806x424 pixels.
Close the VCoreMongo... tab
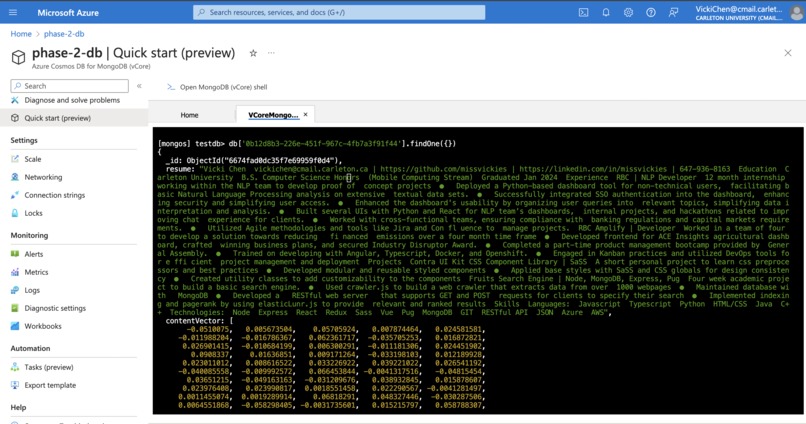point(305,115)
